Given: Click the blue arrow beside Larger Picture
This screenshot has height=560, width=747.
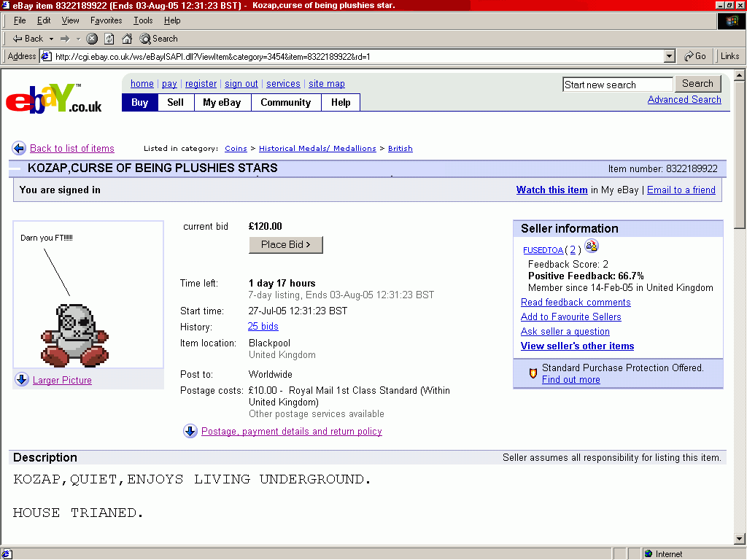Looking at the screenshot, I should [23, 379].
